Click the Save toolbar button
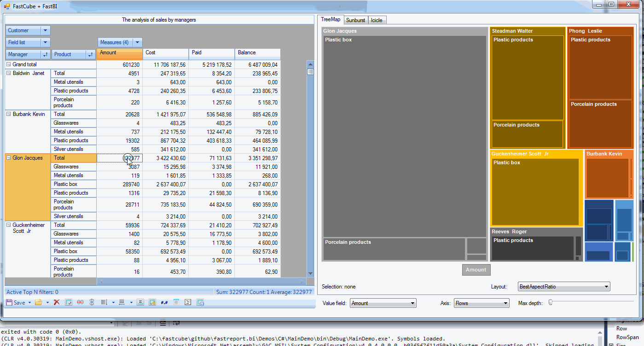644x346 pixels. click(x=16, y=303)
